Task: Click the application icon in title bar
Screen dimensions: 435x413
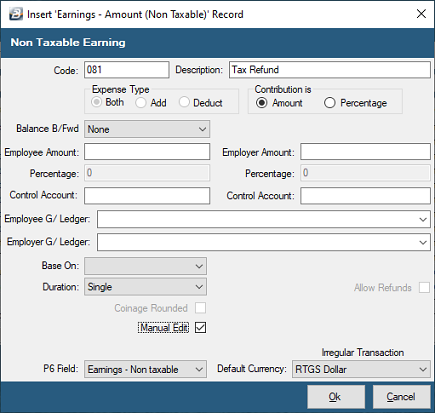Action: click(x=16, y=14)
